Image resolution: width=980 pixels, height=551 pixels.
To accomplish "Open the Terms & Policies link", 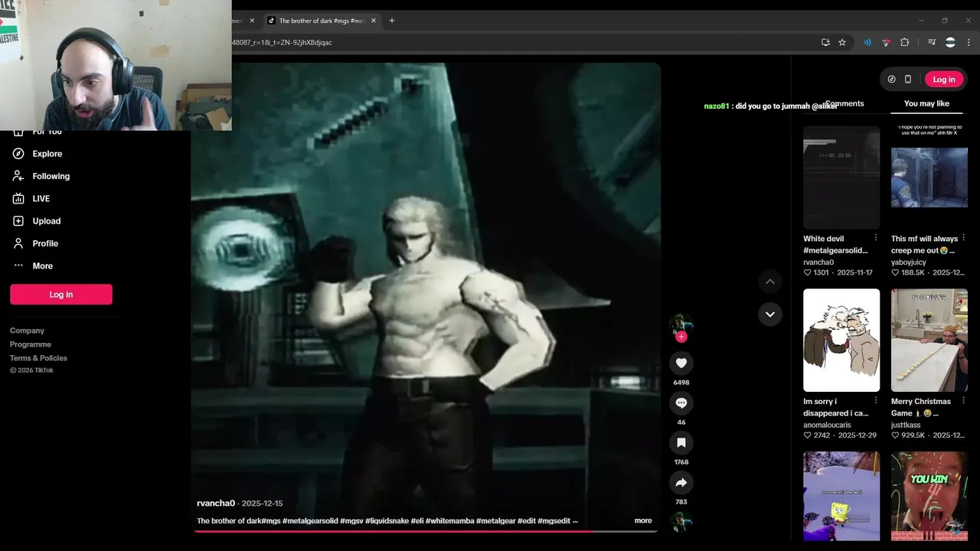I will point(38,358).
